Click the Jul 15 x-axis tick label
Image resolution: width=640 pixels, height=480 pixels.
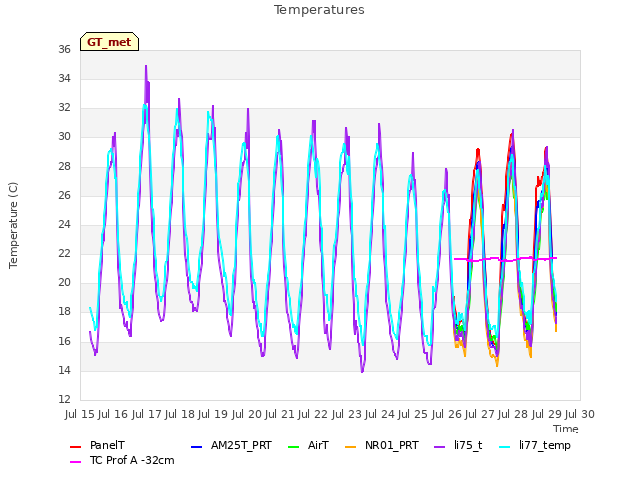click(x=80, y=414)
